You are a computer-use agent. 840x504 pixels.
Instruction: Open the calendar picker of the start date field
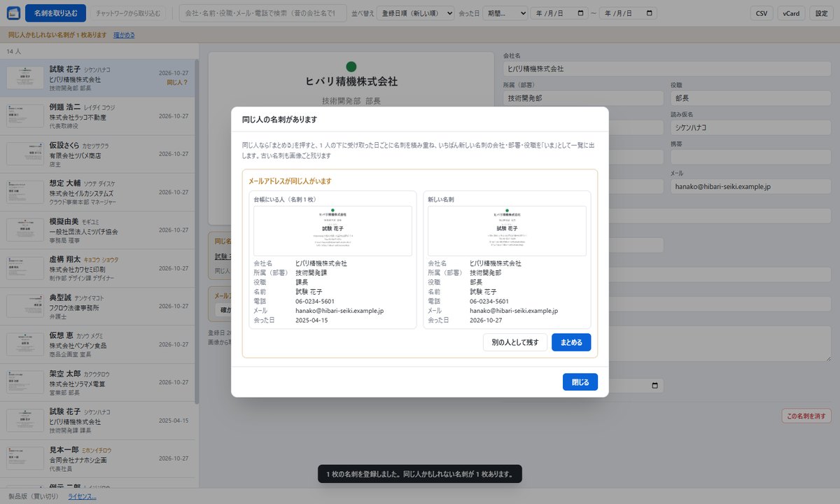[x=582, y=13]
